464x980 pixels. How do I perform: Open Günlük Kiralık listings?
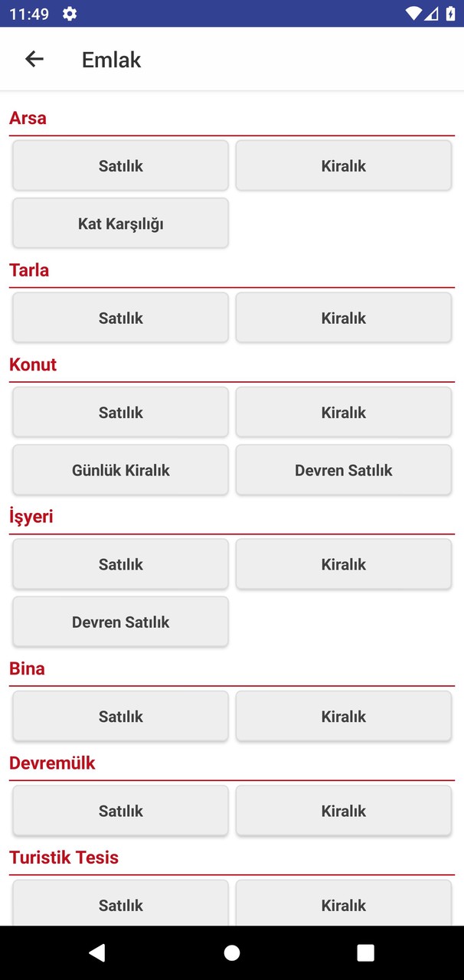point(120,470)
